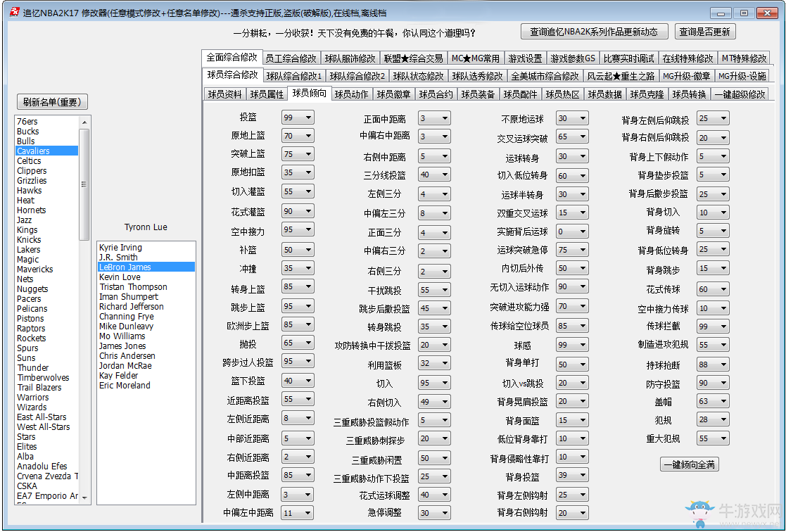The image size is (786, 532).
Task: Expand the 切入 tendency dropdown
Action: (435, 383)
